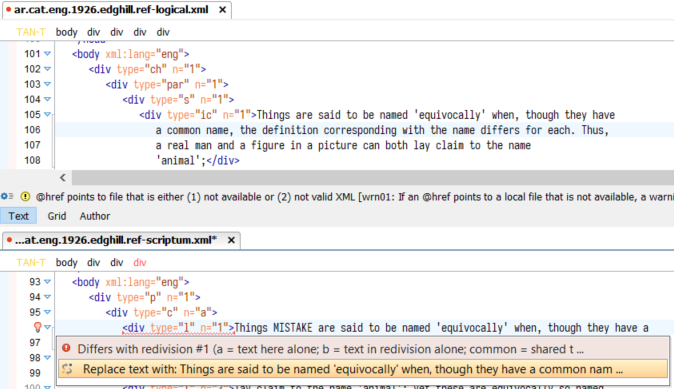Switch to the Grid editing mode tab
Image resolution: width=674 pixels, height=389 pixels.
[57, 216]
